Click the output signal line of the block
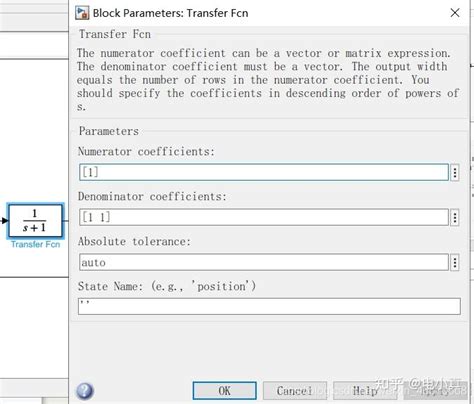 tap(66, 220)
